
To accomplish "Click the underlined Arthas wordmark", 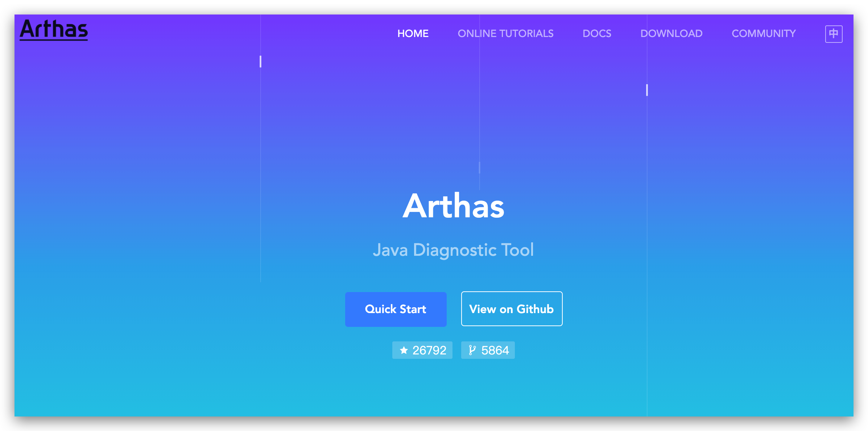I will point(54,30).
